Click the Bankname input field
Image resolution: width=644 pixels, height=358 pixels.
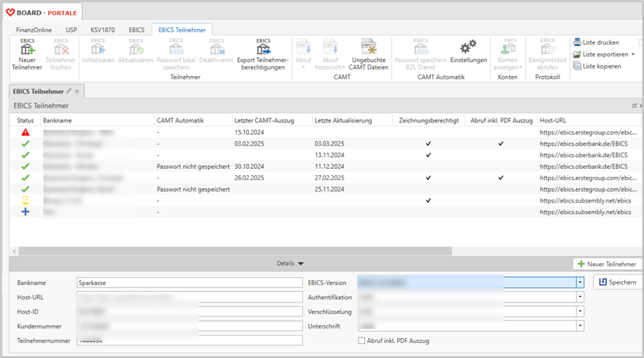(x=189, y=283)
